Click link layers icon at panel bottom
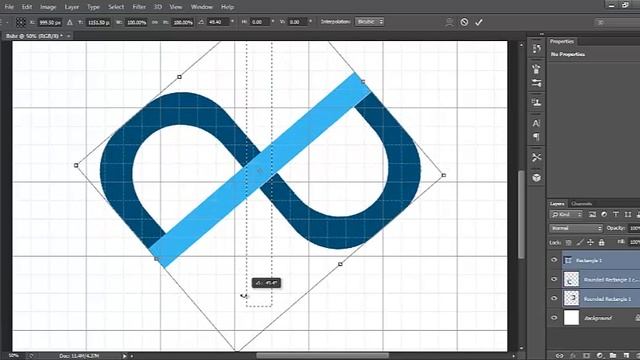640x360 pixels. point(560,356)
